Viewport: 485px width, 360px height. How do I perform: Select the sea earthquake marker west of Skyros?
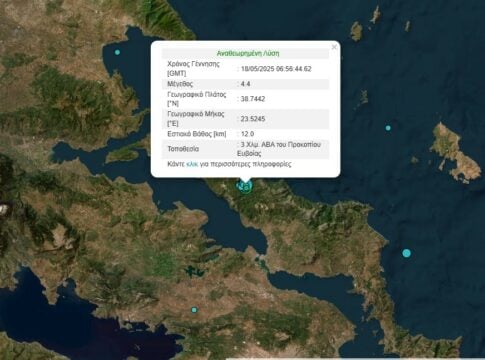(388, 128)
